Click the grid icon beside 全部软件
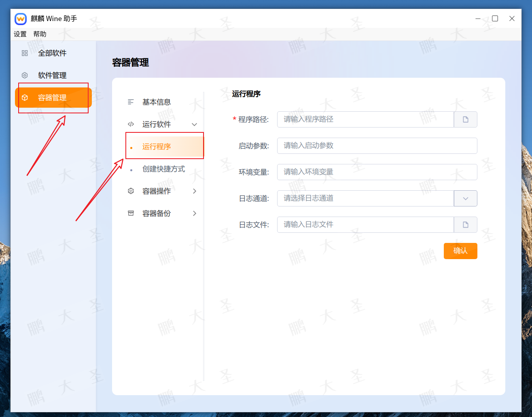Screen dimensions: 532x417 25,53
